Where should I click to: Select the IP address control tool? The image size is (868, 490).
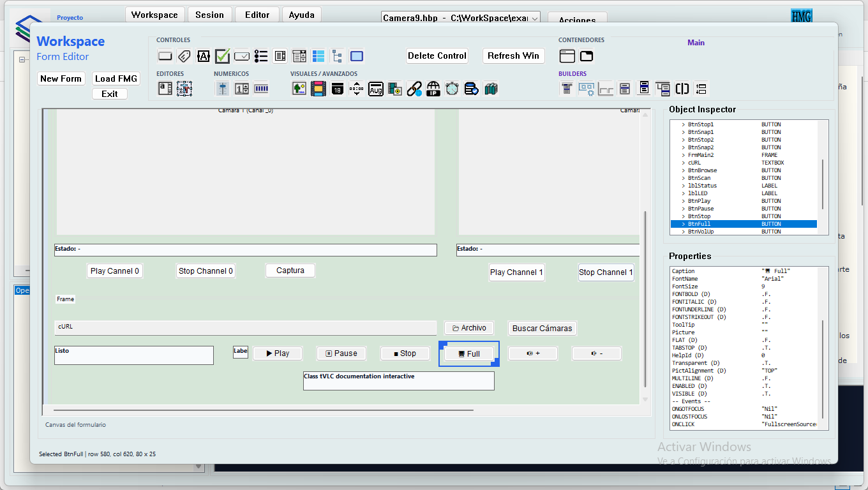click(433, 89)
